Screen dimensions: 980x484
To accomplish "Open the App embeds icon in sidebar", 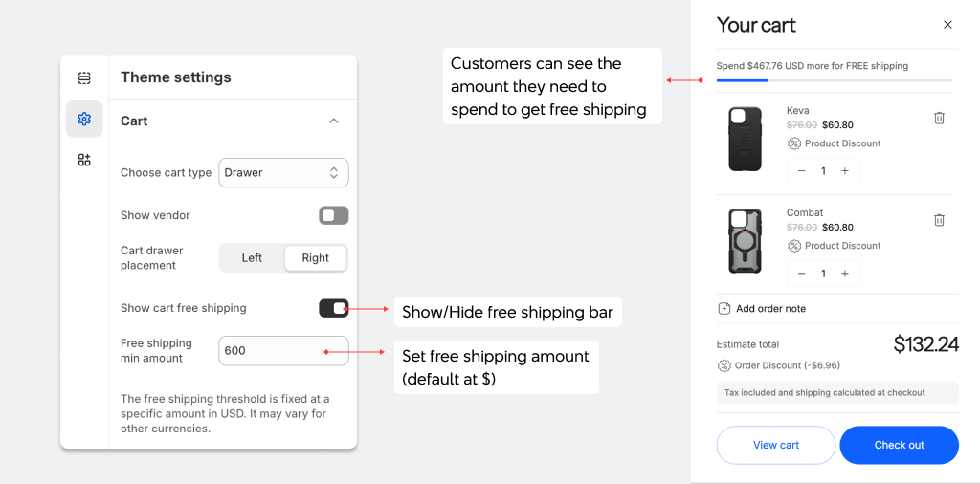I will [84, 160].
